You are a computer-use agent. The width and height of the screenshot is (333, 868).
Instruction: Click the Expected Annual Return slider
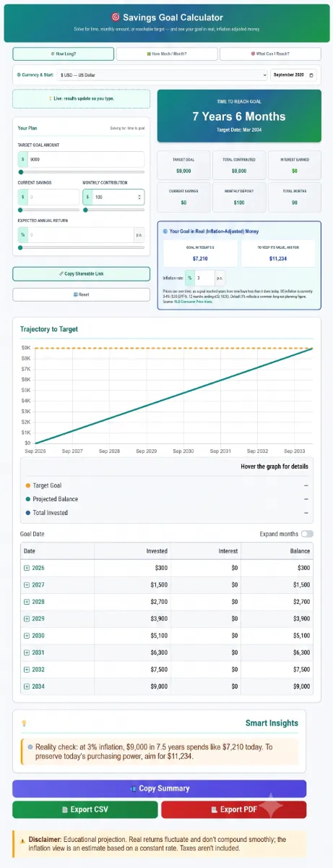(81, 247)
